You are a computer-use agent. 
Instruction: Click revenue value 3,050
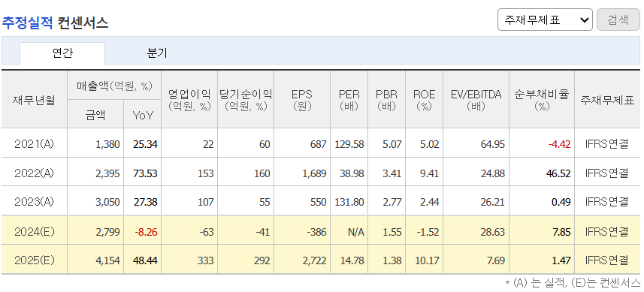click(x=107, y=202)
